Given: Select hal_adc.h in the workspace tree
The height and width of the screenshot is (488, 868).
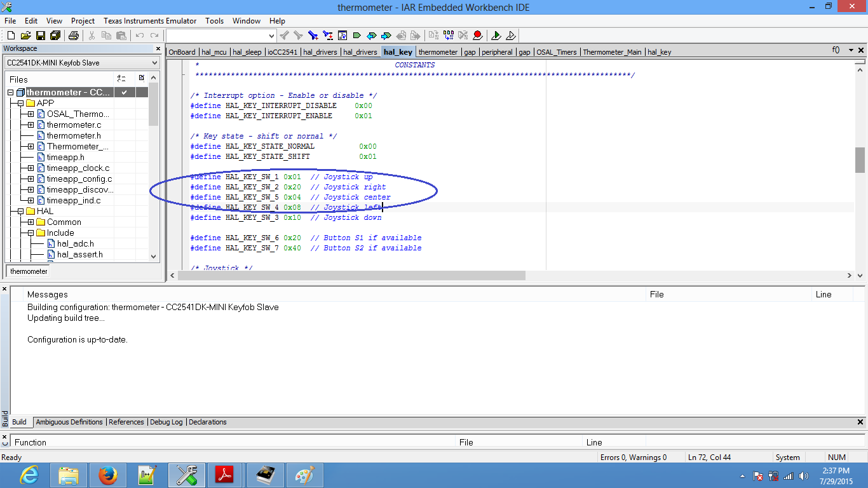Looking at the screenshot, I should [x=76, y=244].
